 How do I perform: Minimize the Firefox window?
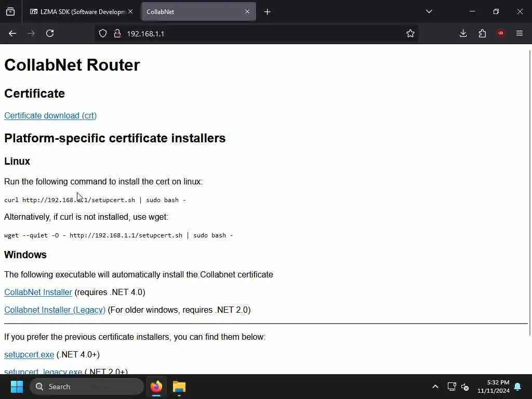click(x=472, y=11)
